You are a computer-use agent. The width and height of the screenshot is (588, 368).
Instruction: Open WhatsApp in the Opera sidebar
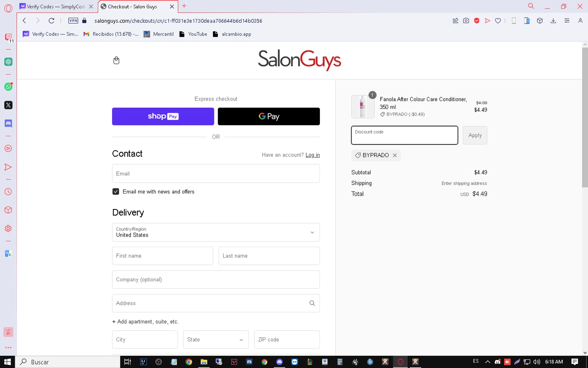pos(8,87)
